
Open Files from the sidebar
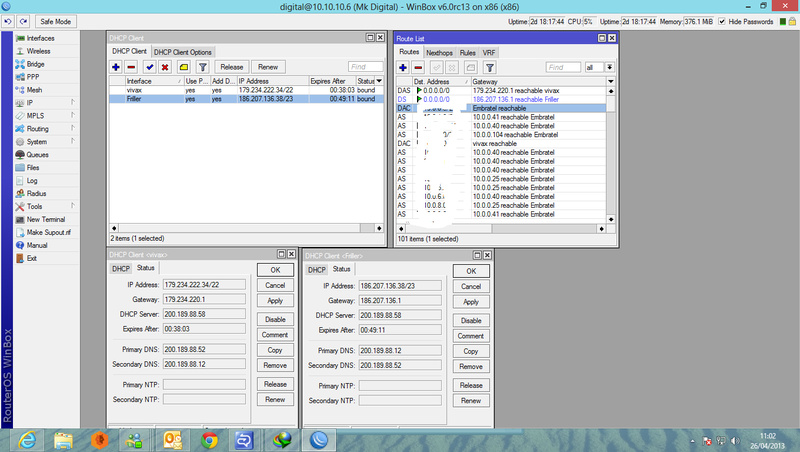coord(33,167)
